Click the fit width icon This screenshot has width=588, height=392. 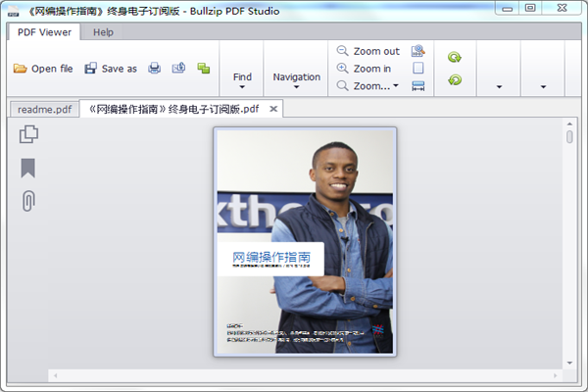pos(418,86)
